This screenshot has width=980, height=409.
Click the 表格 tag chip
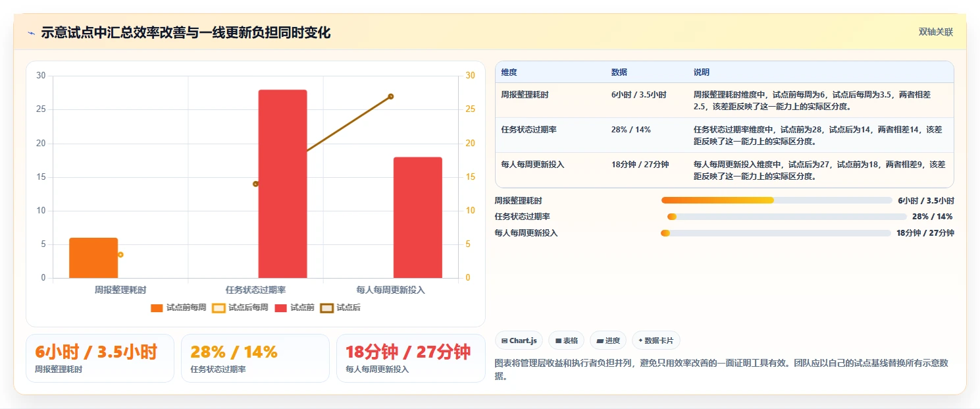(x=566, y=341)
